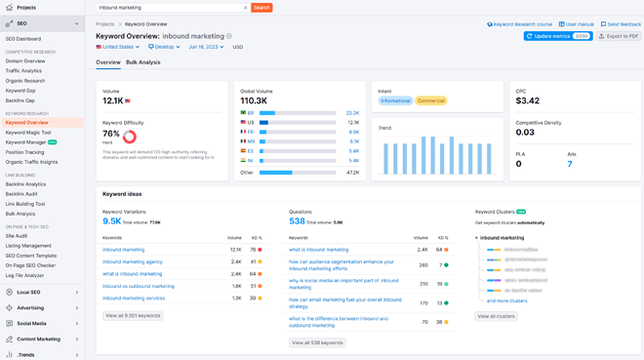The image size is (644, 360).
Task: Click View all 538 keywords button
Action: (317, 342)
